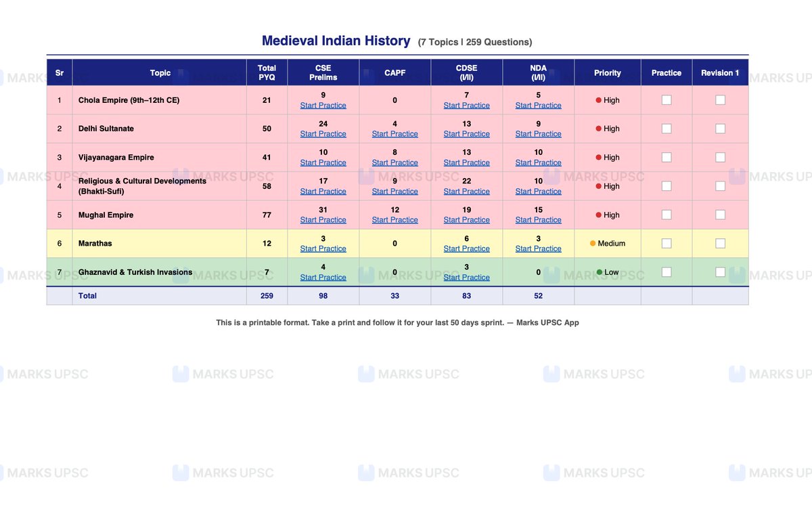This screenshot has height=528, width=812.
Task: Begin CAPF practice for Mughal Empire
Action: pos(395,220)
